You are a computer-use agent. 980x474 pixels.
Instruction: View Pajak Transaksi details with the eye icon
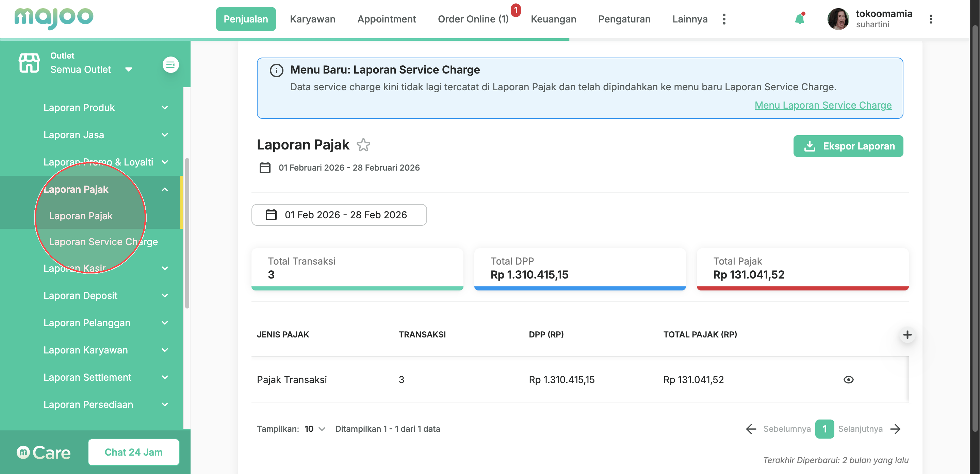point(848,380)
